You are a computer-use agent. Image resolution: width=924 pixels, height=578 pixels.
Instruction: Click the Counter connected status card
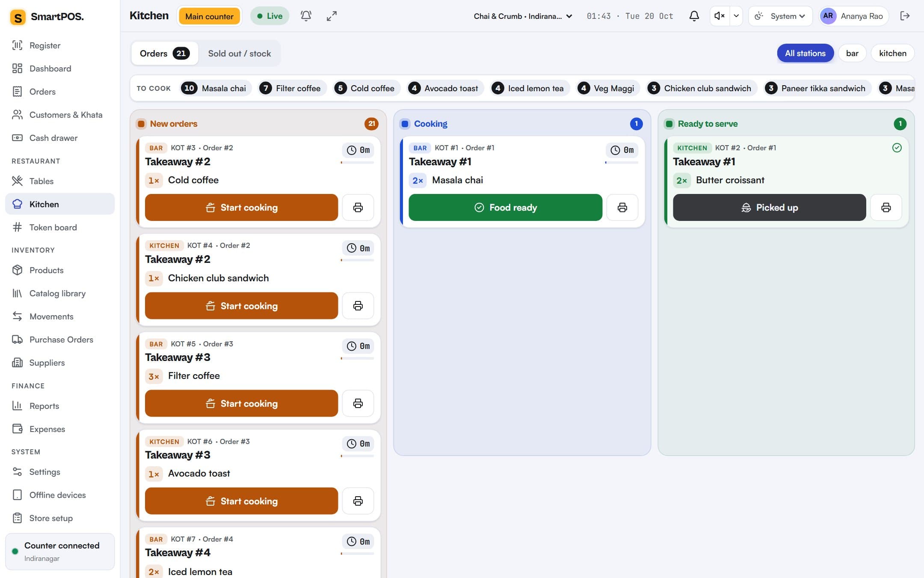coord(60,551)
